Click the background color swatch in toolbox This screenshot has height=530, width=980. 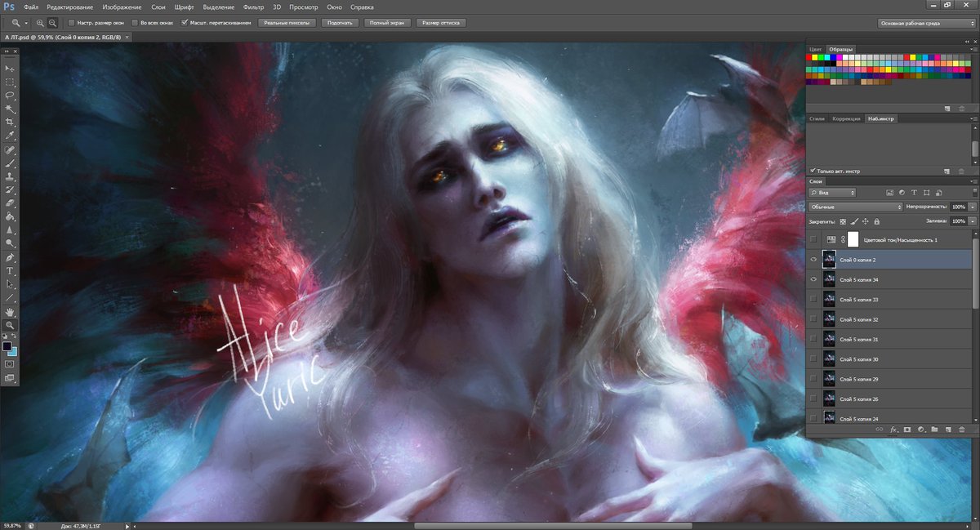(x=13, y=352)
